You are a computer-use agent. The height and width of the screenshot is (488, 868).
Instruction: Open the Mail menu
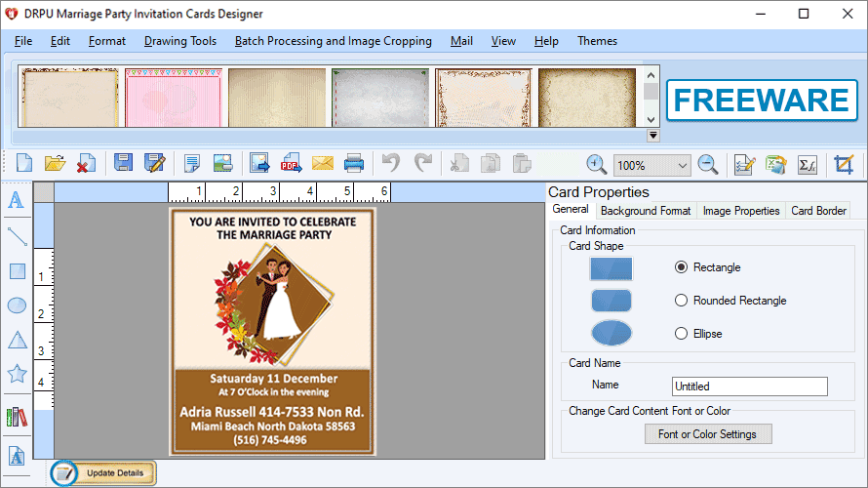(461, 41)
